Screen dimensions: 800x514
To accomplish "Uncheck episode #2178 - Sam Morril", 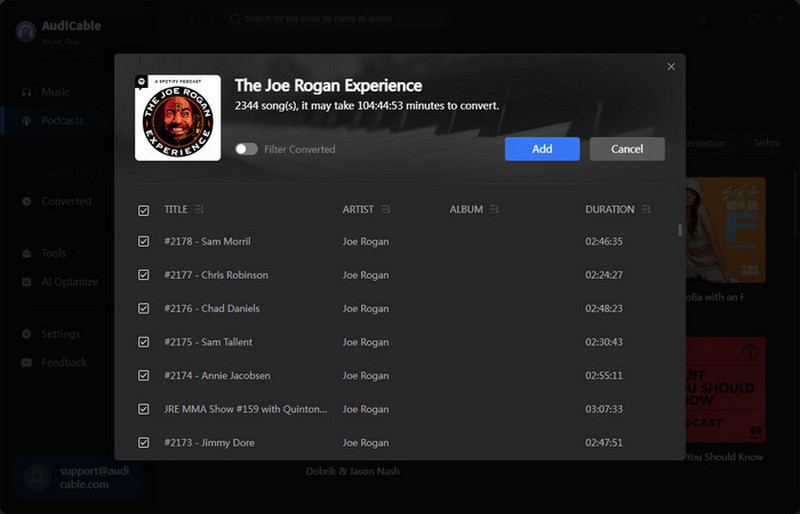I will [144, 242].
